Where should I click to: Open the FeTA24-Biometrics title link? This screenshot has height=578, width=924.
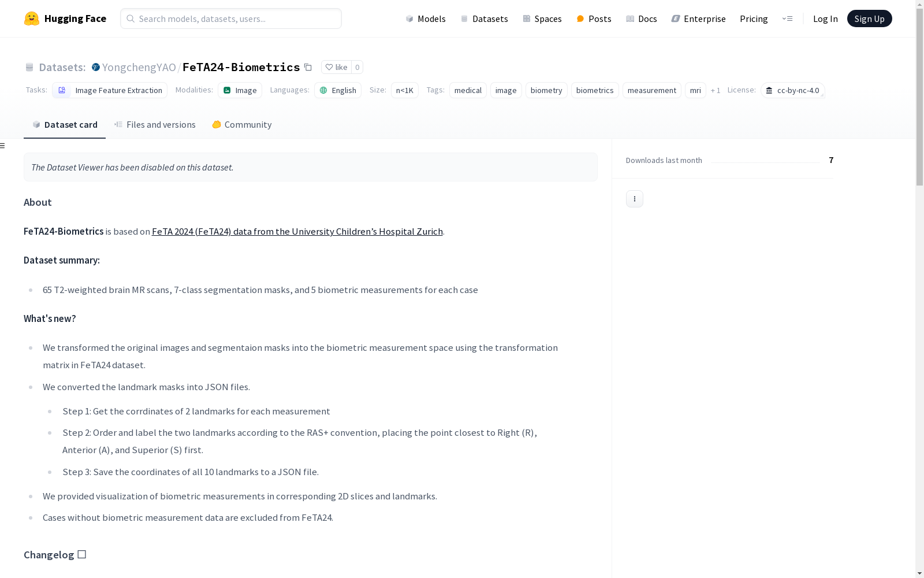coord(241,67)
